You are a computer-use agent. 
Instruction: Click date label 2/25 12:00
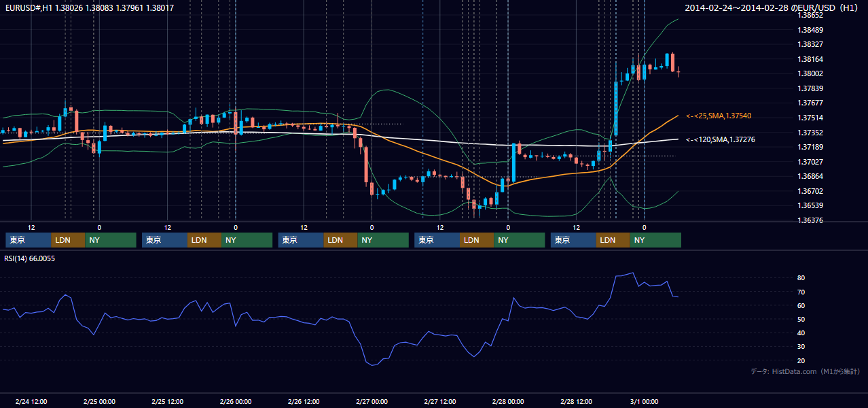[168, 402]
